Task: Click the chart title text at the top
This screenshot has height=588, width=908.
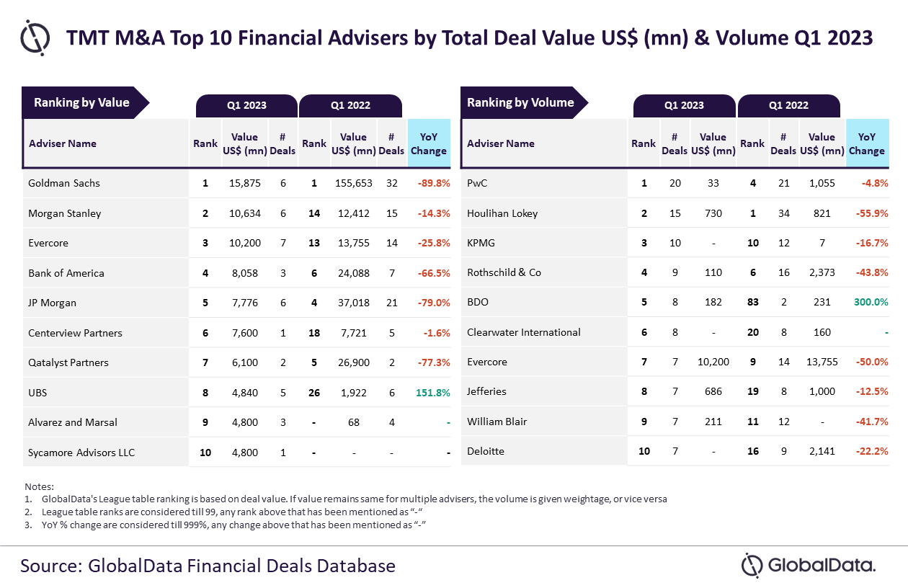Action: (469, 37)
